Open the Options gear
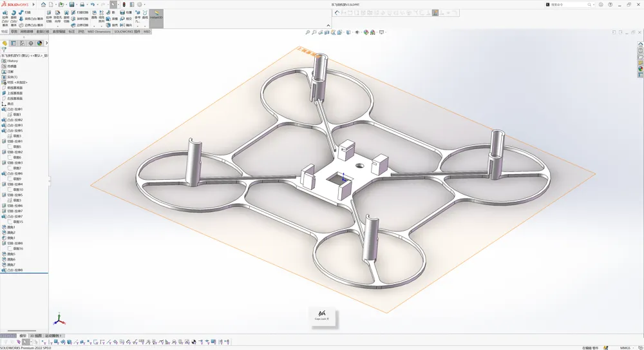 [x=139, y=5]
